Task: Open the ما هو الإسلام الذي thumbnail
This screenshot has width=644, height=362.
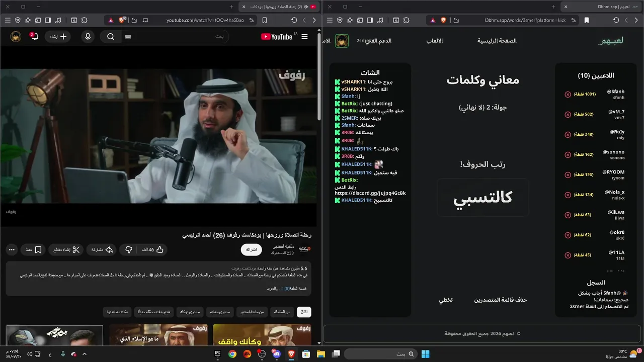Action: [x=158, y=335]
